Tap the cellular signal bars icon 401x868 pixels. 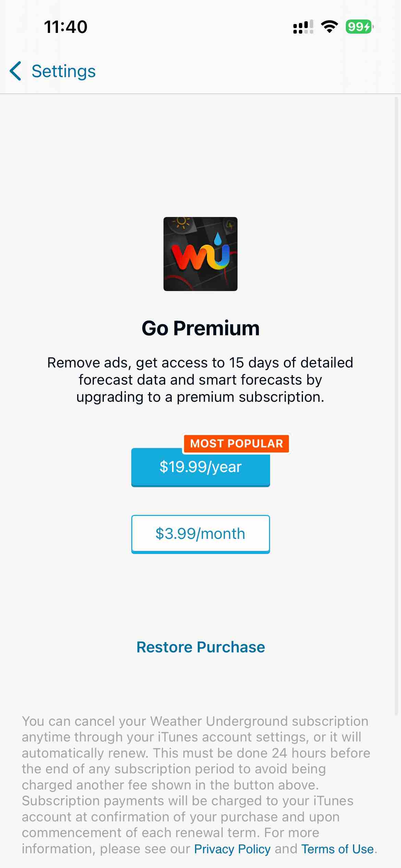(x=303, y=27)
